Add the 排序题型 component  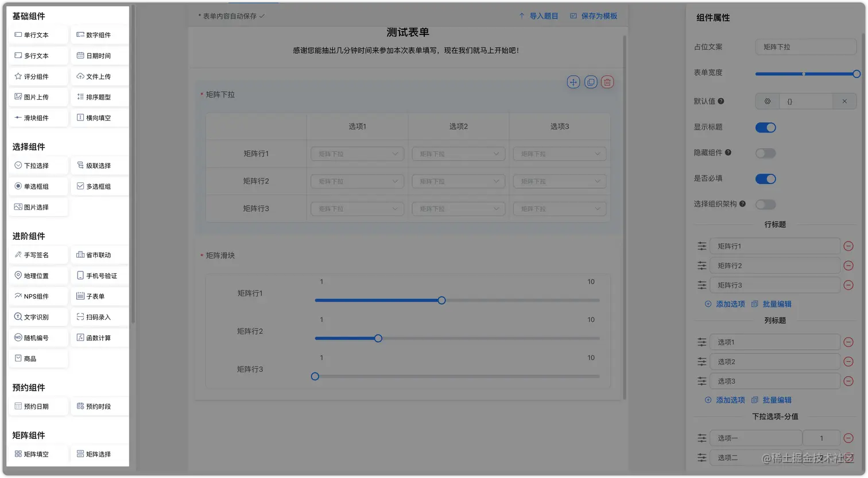(x=100, y=97)
